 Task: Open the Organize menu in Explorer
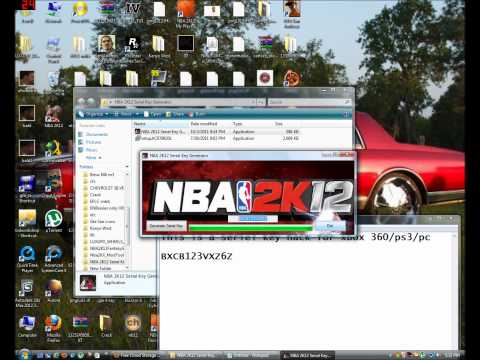[94, 114]
